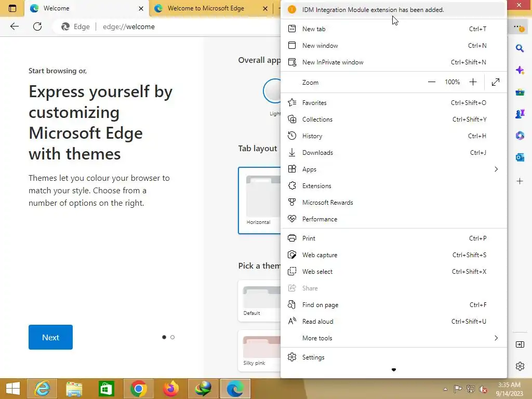Screen dimensions: 532x399
Task: Select the Horizontal tab layout thumbnail
Action: coord(260,200)
